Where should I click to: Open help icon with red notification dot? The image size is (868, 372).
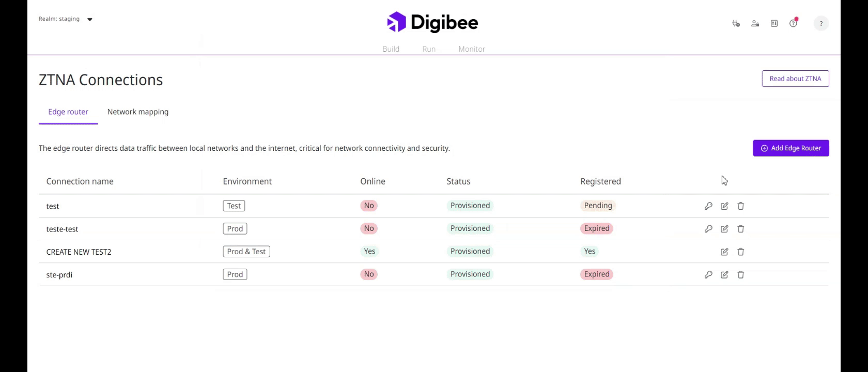[793, 23]
